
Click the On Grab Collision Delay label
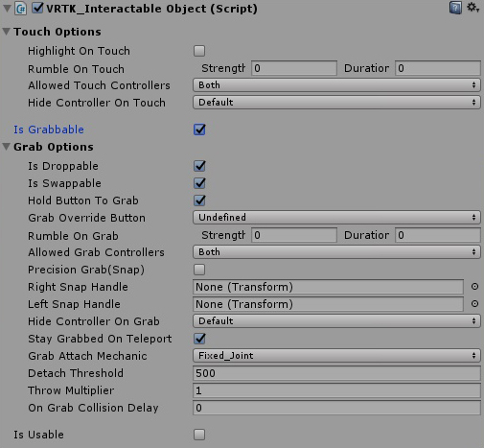click(x=93, y=408)
